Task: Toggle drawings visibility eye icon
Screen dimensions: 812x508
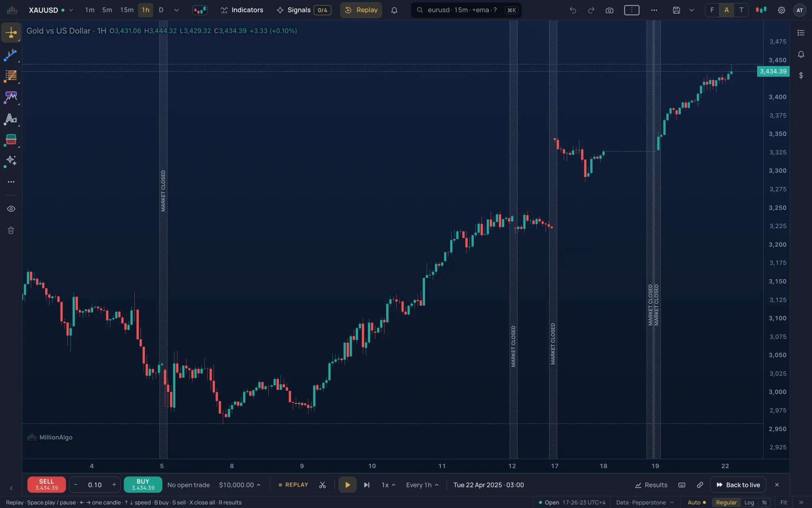Action: tap(11, 209)
